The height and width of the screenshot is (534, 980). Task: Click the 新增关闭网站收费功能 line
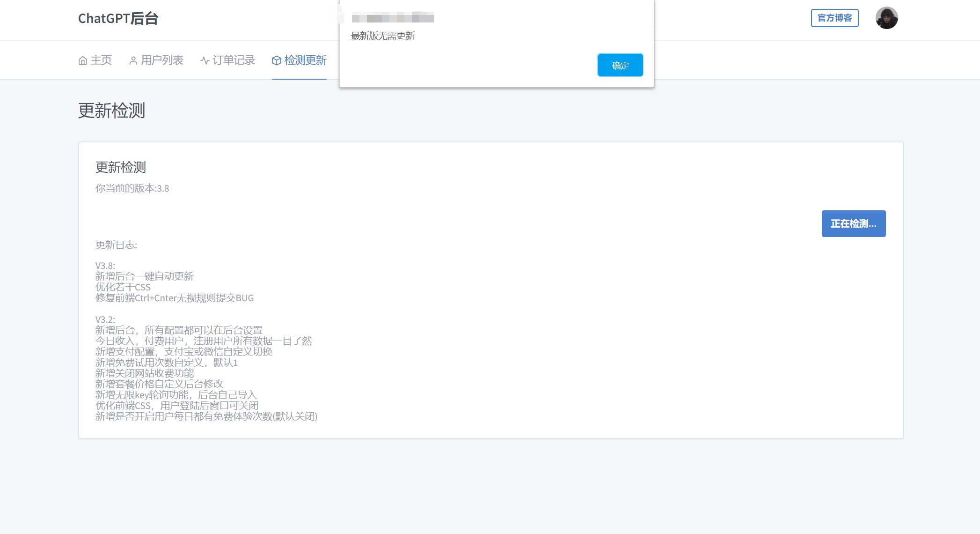point(145,373)
